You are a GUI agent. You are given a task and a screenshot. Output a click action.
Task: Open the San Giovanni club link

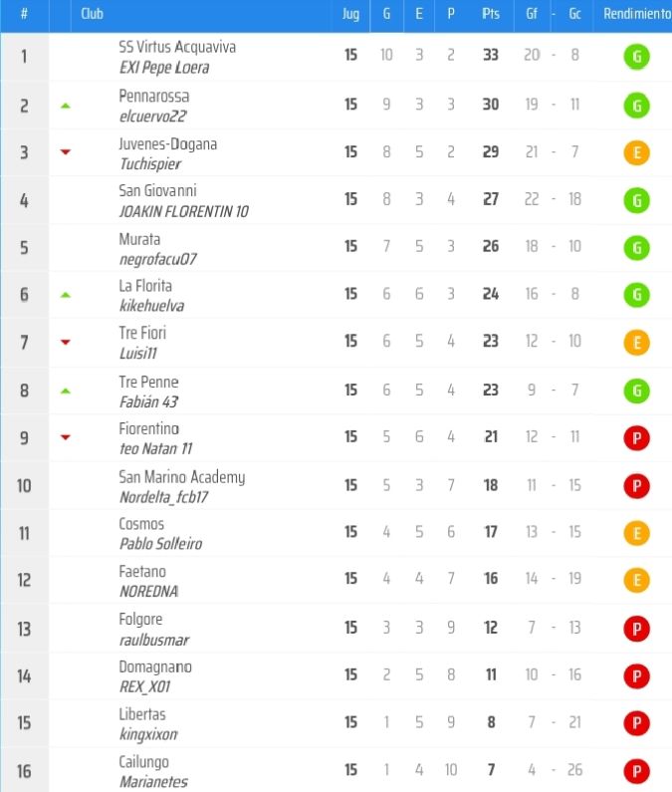[157, 190]
